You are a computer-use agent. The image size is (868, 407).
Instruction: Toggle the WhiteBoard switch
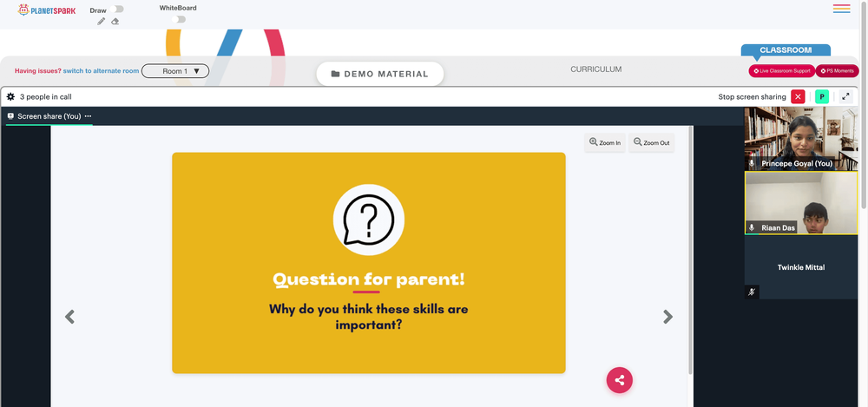pos(178,19)
